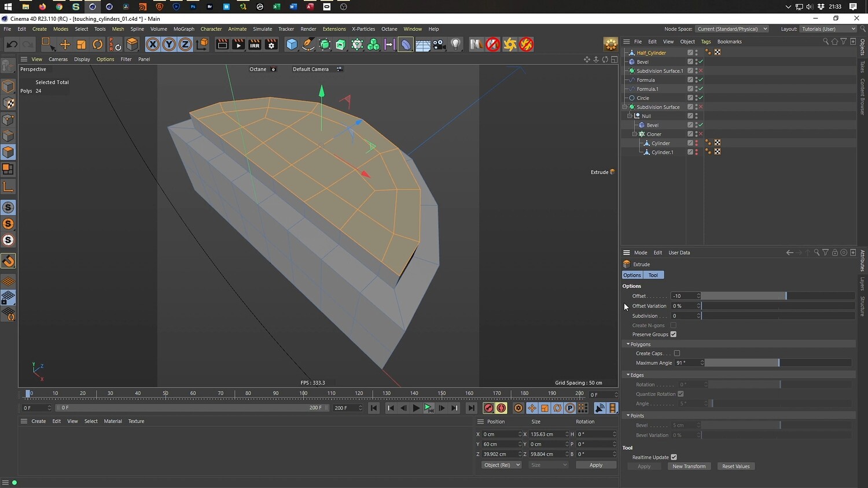Open the Object (Rel) coordinate dropdown
Image resolution: width=868 pixels, height=488 pixels.
(501, 465)
